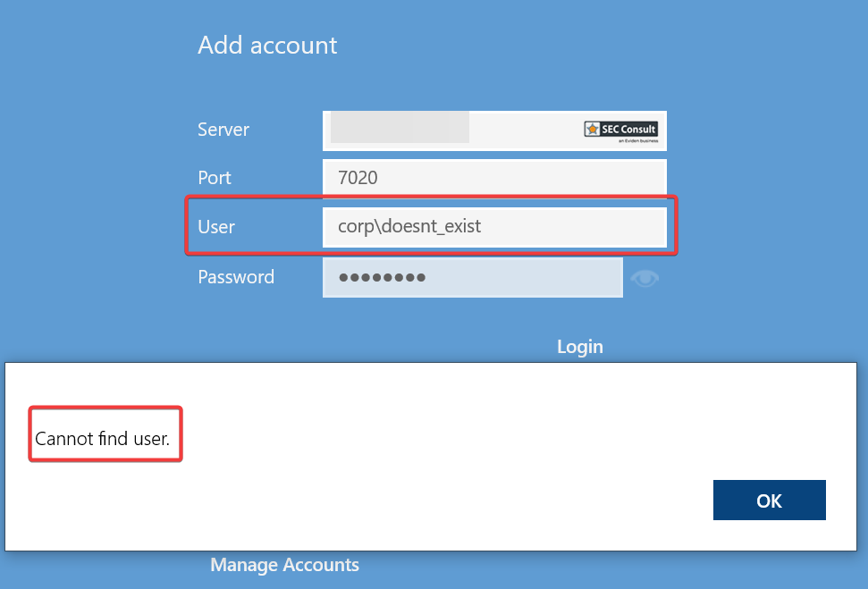Click the redacted gray block in Server field
The width and height of the screenshot is (868, 589).
(x=400, y=128)
